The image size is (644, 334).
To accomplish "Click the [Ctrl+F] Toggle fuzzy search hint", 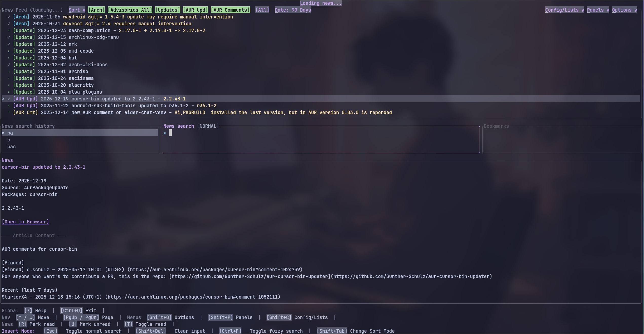I will 261,331.
